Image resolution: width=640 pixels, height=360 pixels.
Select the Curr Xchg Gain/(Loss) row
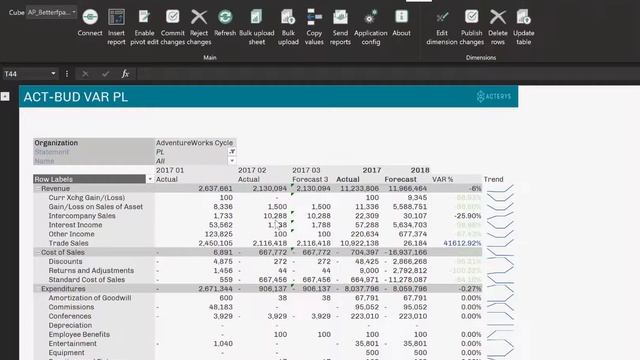(x=87, y=198)
